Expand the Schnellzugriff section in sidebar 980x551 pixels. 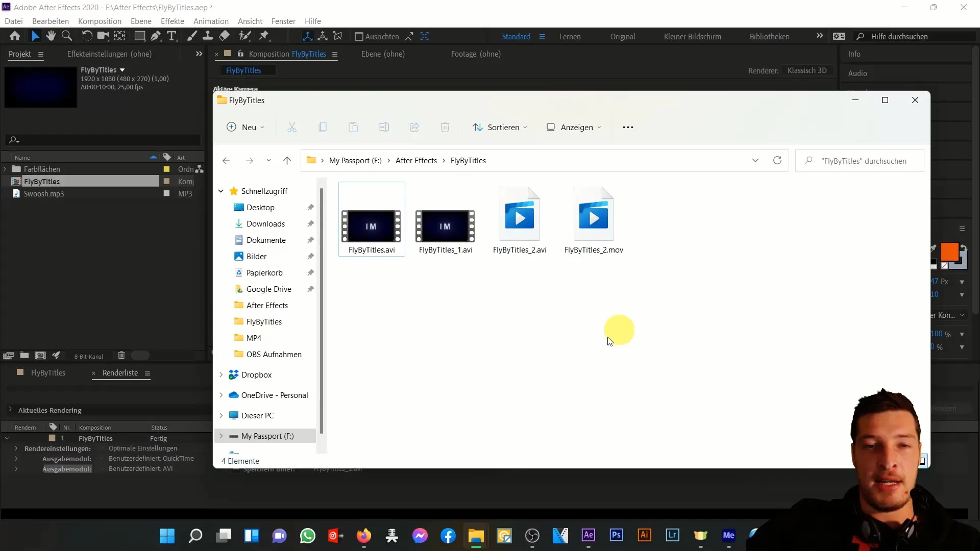222,191
